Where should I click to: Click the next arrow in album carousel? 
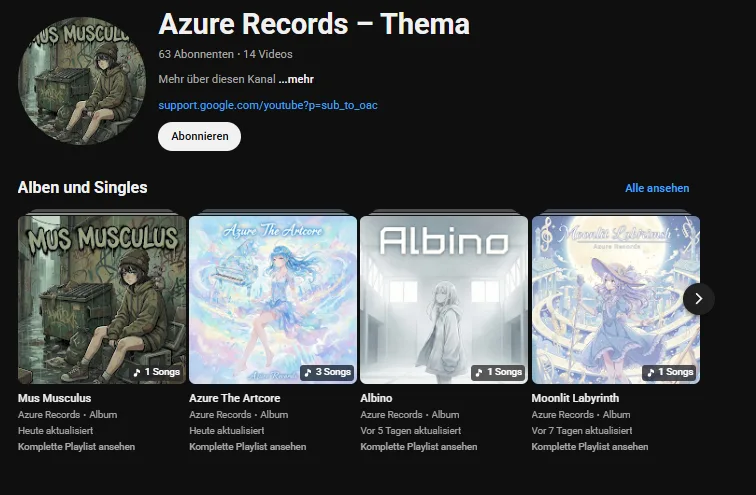tap(699, 298)
